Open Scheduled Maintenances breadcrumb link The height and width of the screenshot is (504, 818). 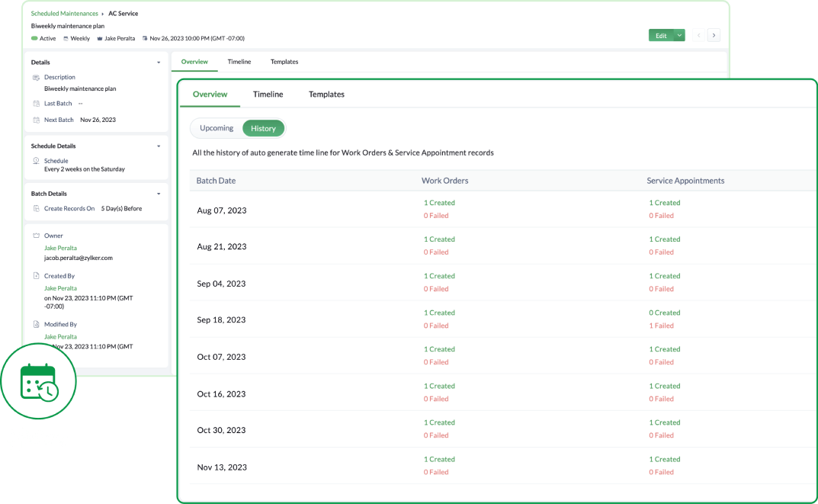(64, 14)
